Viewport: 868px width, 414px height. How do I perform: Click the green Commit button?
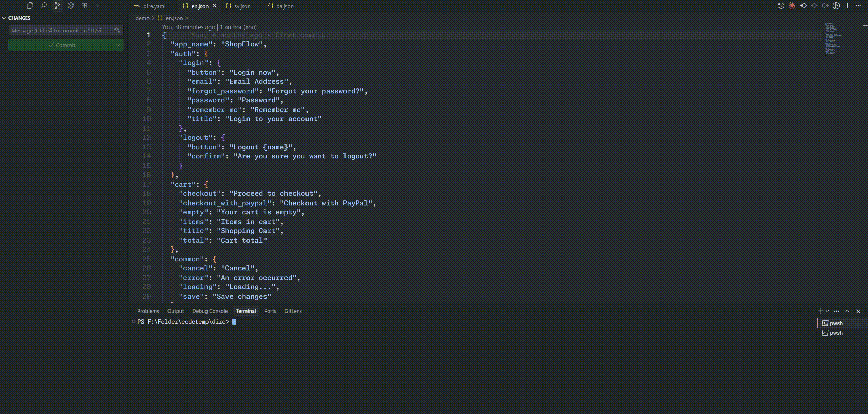(61, 45)
